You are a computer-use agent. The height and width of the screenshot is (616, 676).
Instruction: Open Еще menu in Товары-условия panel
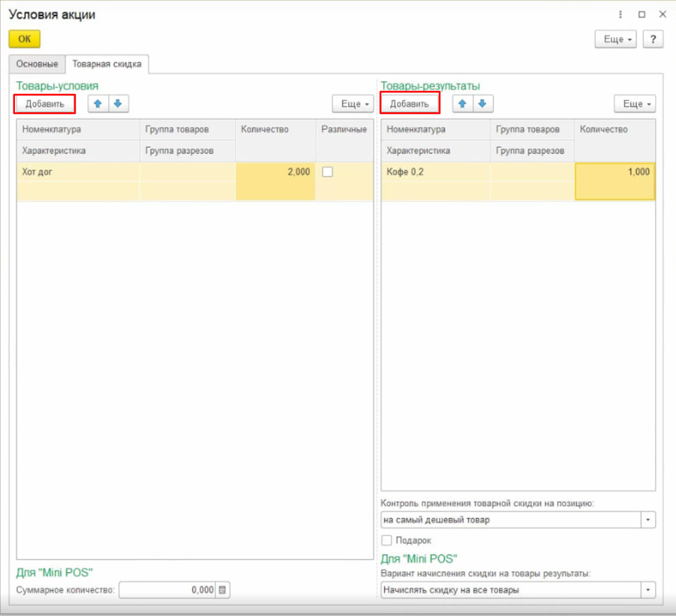pos(353,104)
